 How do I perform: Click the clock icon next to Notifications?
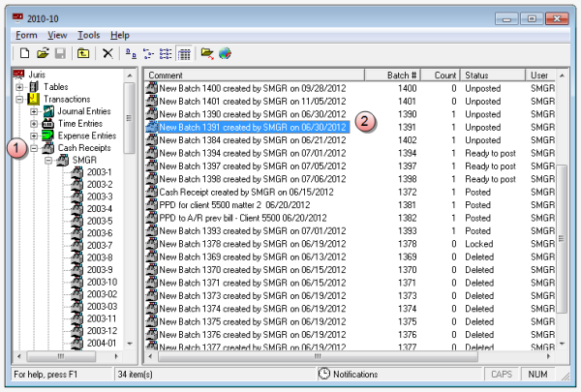pyautogui.click(x=323, y=374)
